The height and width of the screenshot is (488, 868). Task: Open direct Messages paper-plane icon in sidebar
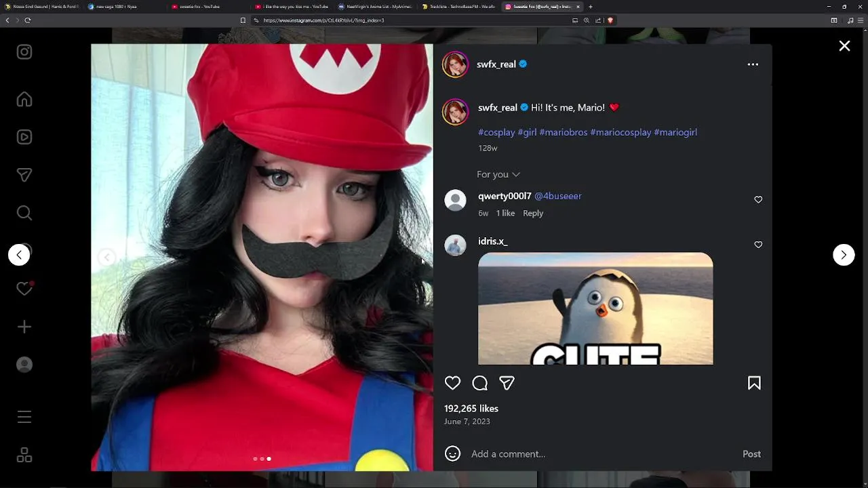click(24, 175)
